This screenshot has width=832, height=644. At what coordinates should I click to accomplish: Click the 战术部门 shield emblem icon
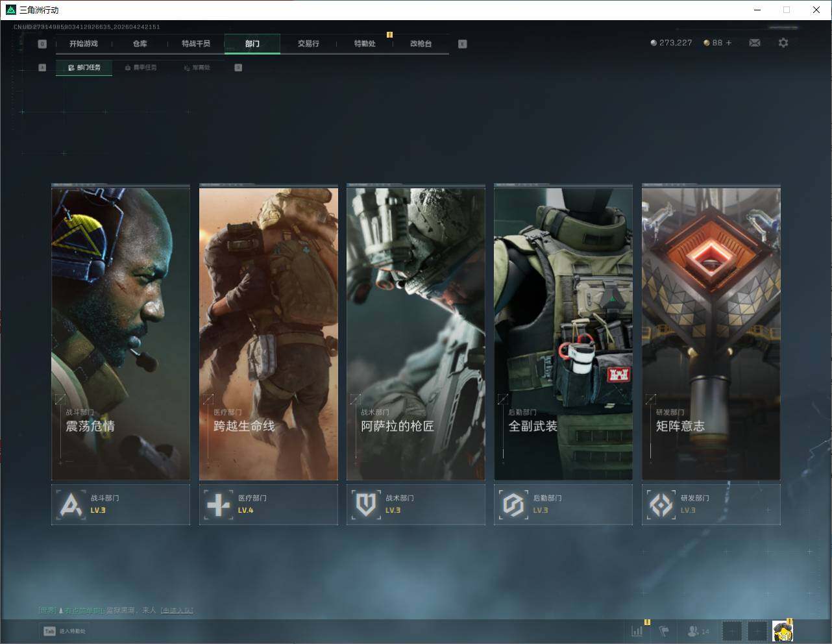point(366,504)
